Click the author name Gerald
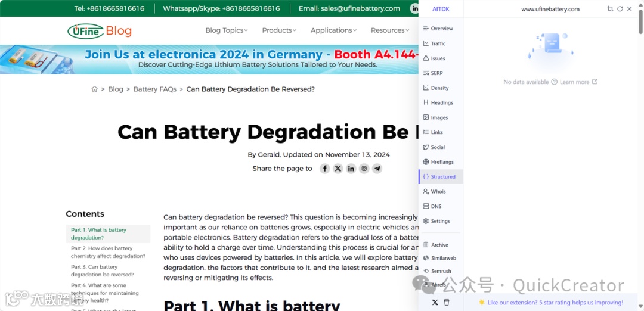This screenshot has width=644, height=311. click(268, 155)
